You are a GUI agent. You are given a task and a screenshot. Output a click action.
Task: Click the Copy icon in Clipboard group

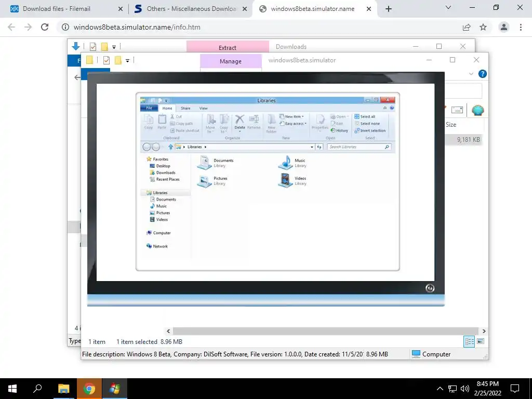[x=149, y=122]
